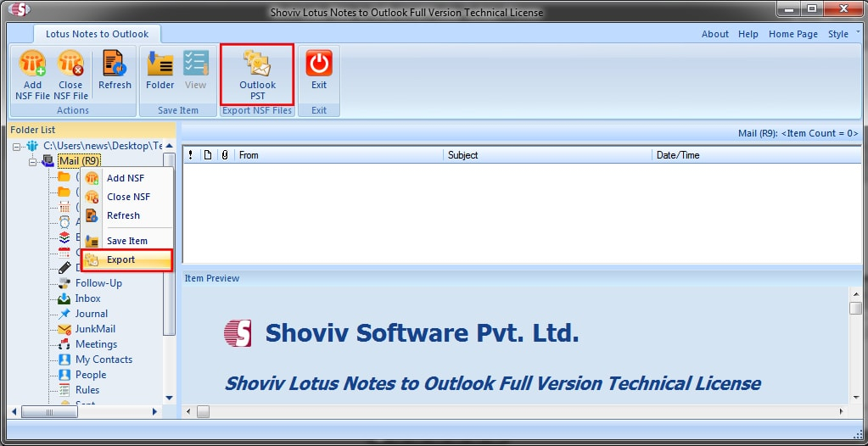This screenshot has height=446, width=868.
Task: Open the Help link
Action: (x=748, y=34)
